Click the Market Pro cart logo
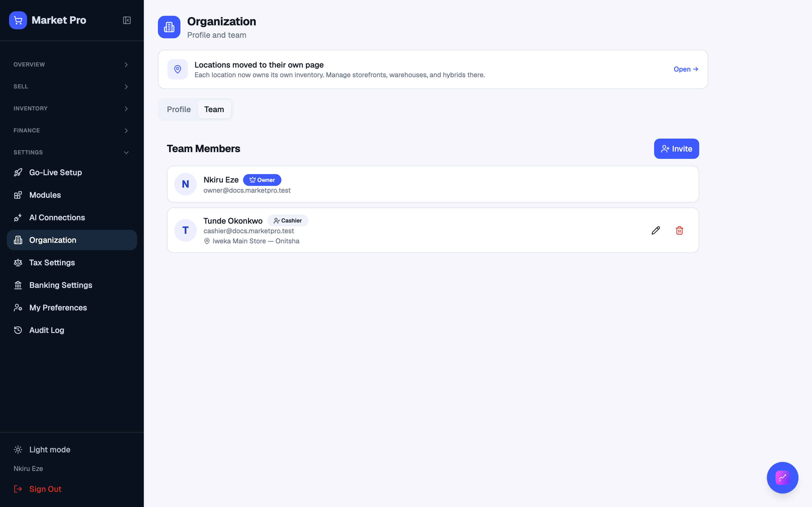 (18, 20)
